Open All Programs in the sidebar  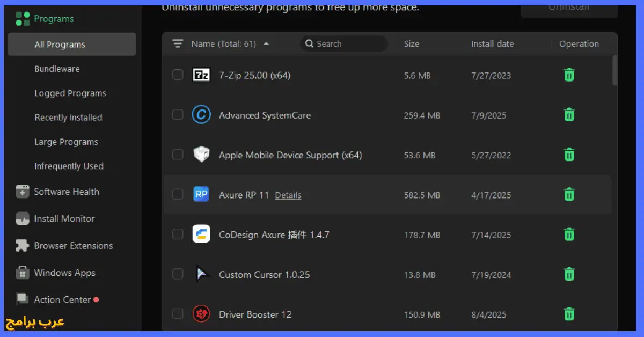point(71,45)
